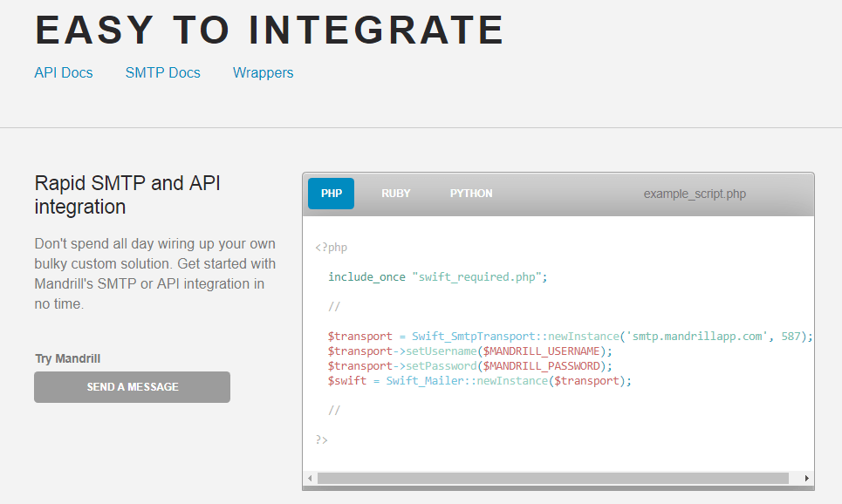
Task: Click the code panel's left scroll arrow
Action: [310, 478]
